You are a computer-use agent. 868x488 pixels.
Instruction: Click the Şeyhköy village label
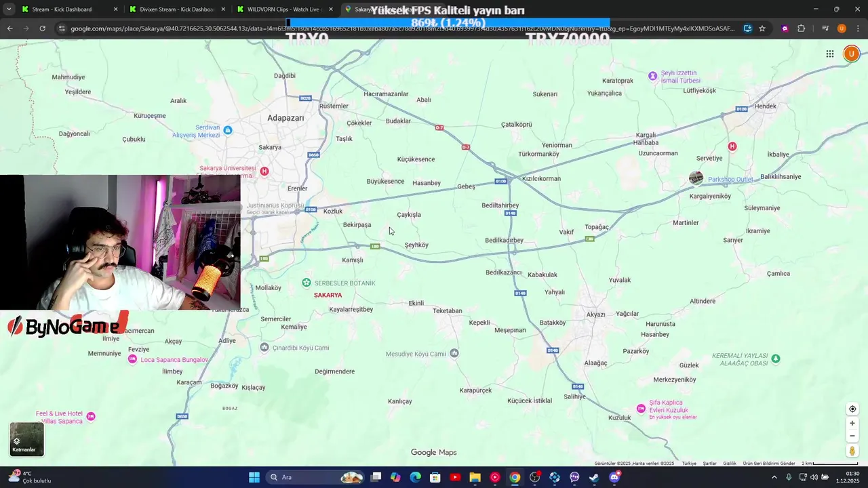416,245
